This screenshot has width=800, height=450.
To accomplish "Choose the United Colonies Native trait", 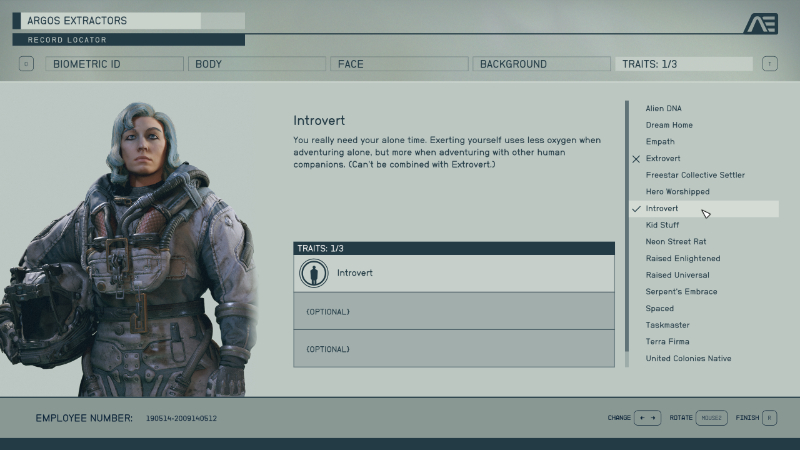I will pyautogui.click(x=688, y=358).
